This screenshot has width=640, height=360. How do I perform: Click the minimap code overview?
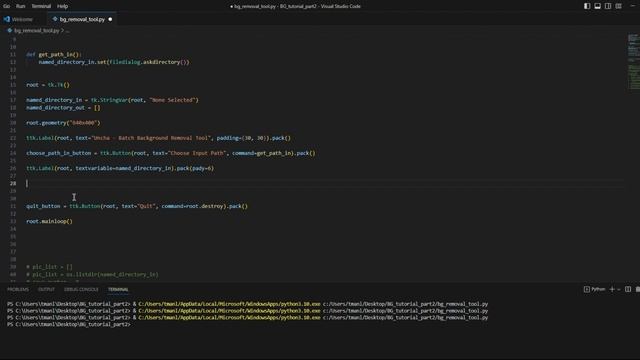click(633, 61)
